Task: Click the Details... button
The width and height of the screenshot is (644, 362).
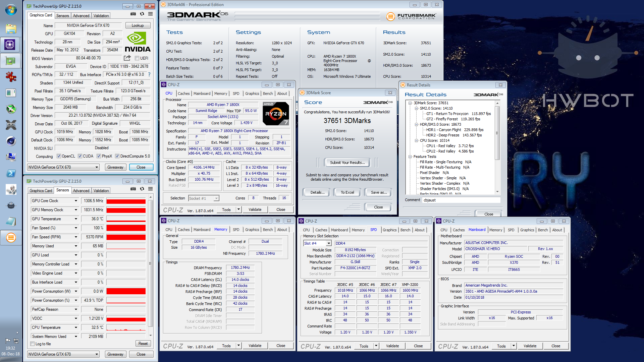Action: point(317,192)
